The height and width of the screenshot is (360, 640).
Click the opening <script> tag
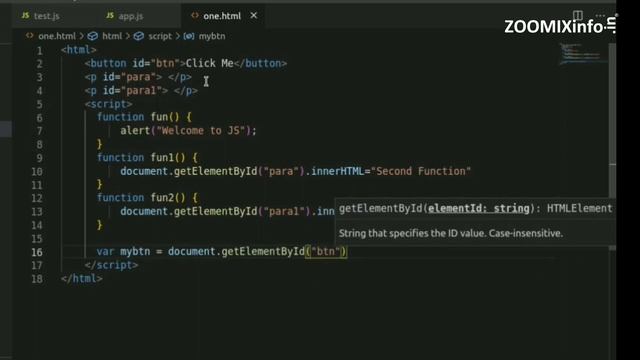tap(108, 104)
